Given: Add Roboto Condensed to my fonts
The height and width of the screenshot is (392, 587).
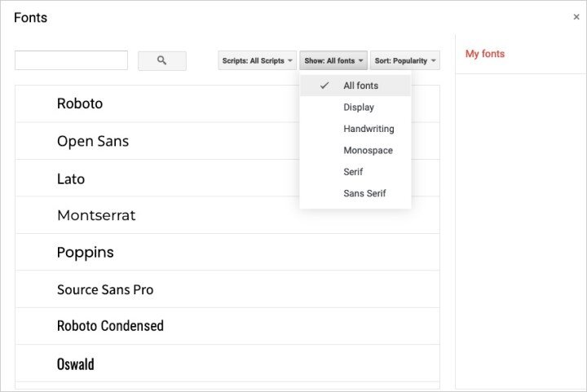Looking at the screenshot, I should pos(227,326).
